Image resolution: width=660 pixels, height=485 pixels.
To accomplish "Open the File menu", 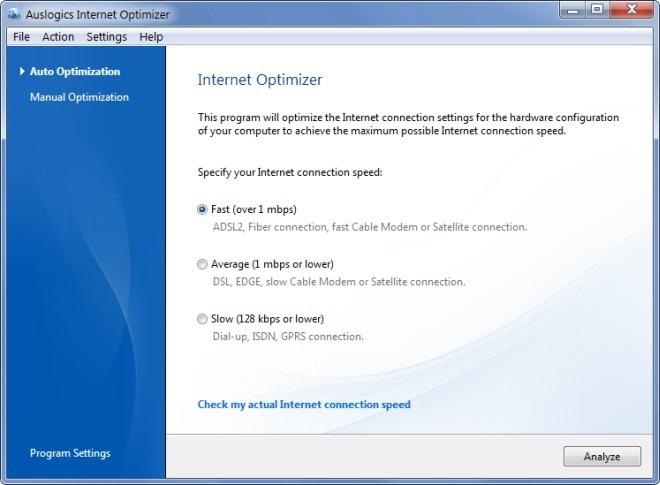I will [21, 37].
